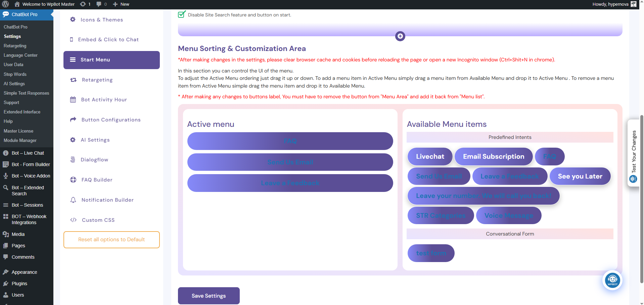The height and width of the screenshot is (305, 644).
Task: Click the Notification Builder bell icon
Action: (73, 200)
